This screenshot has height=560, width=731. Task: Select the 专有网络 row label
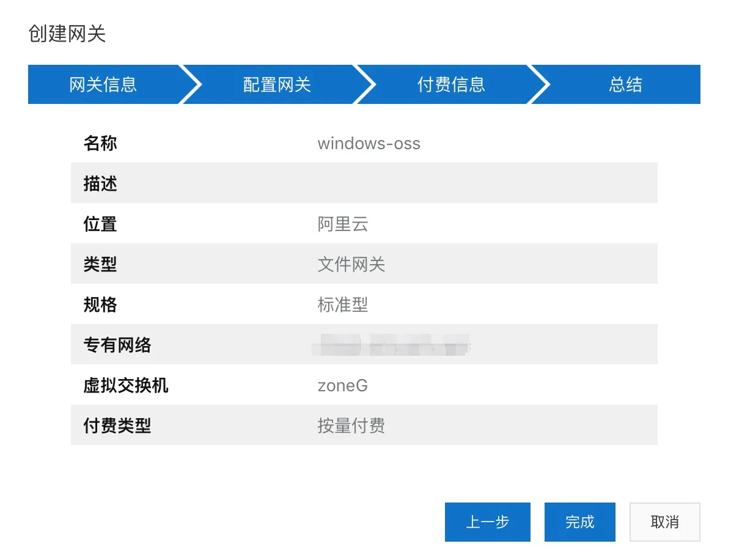point(117,345)
